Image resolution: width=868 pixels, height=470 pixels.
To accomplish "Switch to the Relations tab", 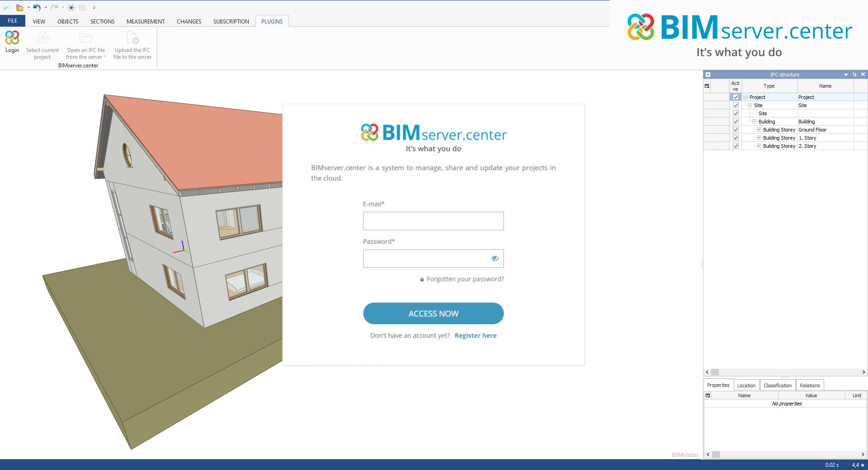I will pos(810,385).
